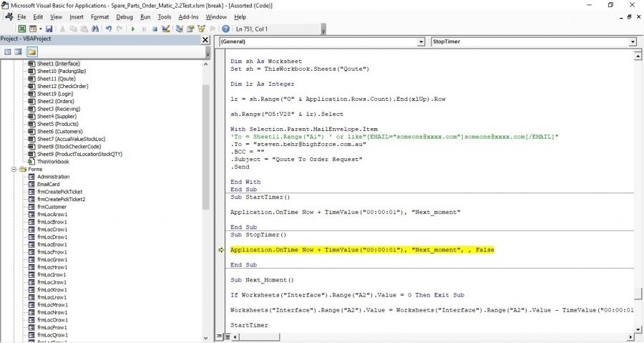The height and width of the screenshot is (343, 644).
Task: Click the Paste toolbar icon
Action: pos(84,29)
